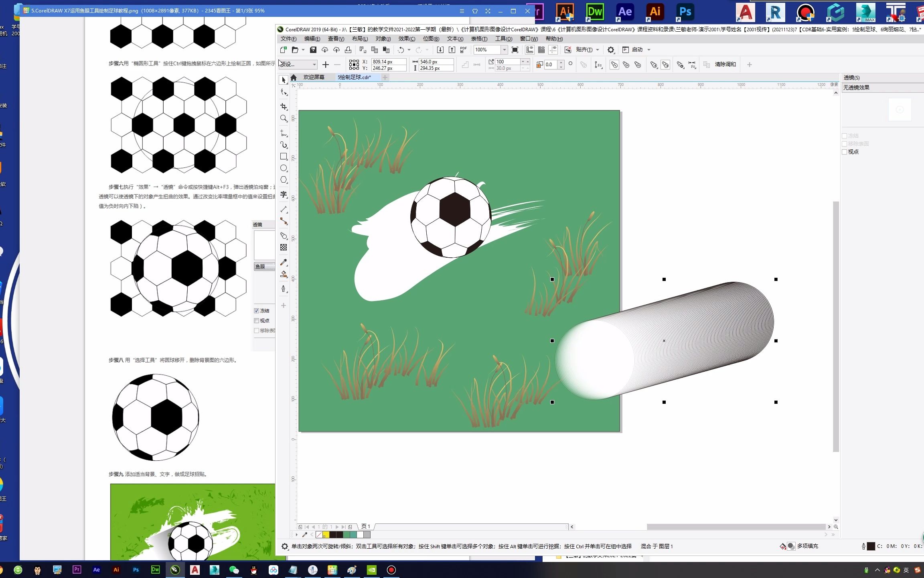Viewport: 924px width, 578px height.
Task: Select the Artistic Media tool
Action: (284, 144)
